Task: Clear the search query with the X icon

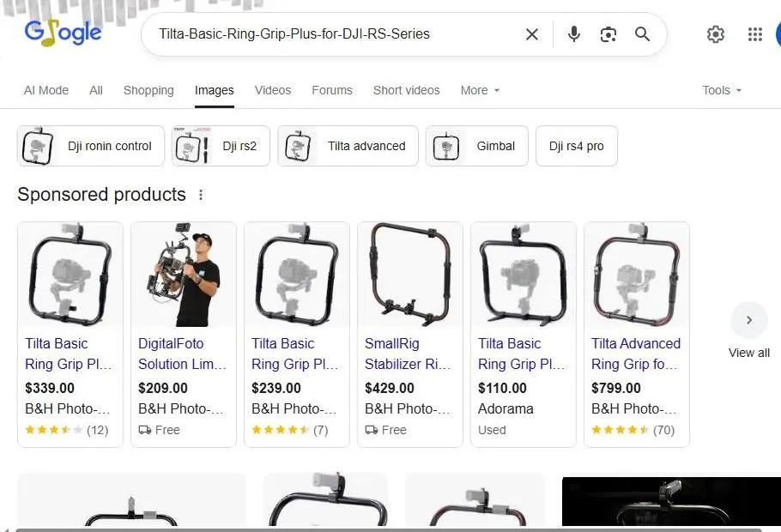Action: pos(531,34)
